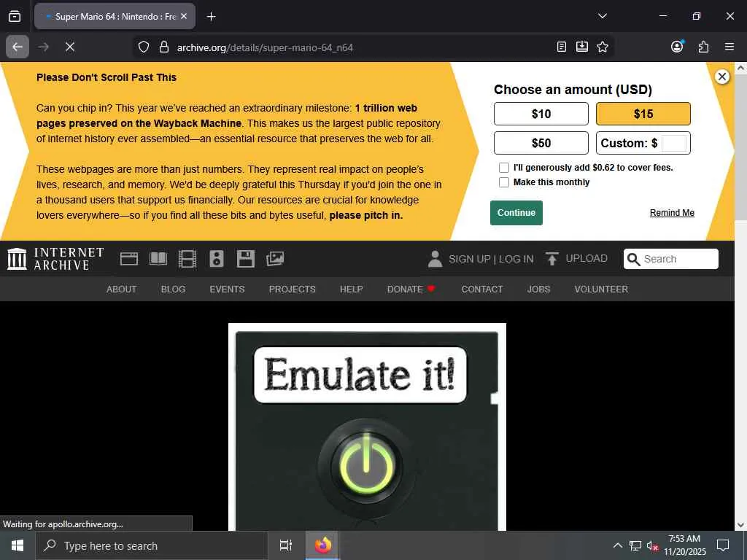Open the muted volume tray icon
The height and width of the screenshot is (560, 747).
[652, 545]
